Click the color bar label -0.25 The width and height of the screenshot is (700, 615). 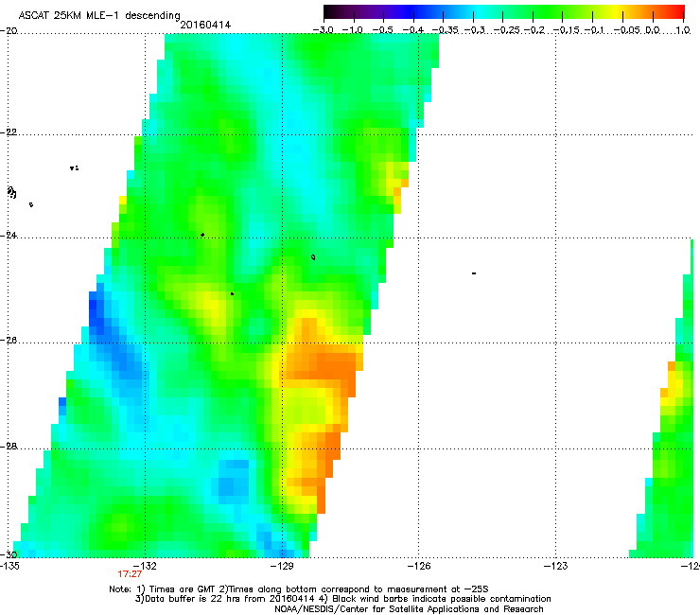(508, 30)
